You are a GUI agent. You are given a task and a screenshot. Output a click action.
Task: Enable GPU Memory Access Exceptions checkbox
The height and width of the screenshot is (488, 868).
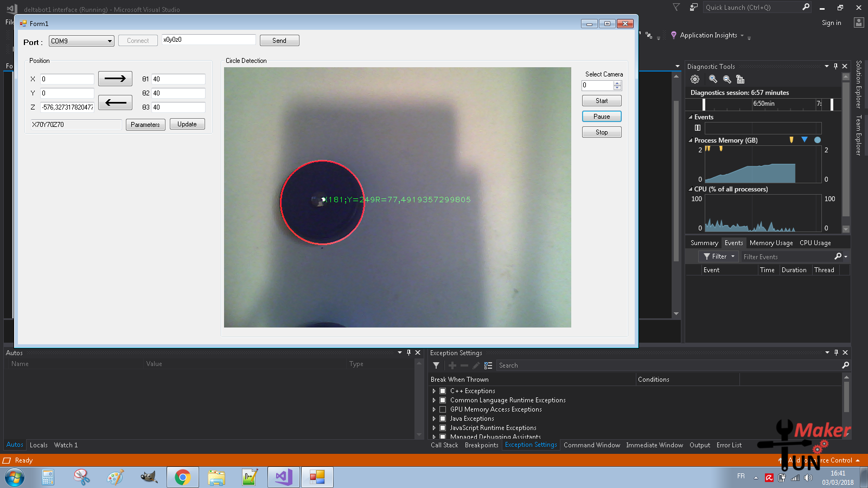tap(443, 409)
